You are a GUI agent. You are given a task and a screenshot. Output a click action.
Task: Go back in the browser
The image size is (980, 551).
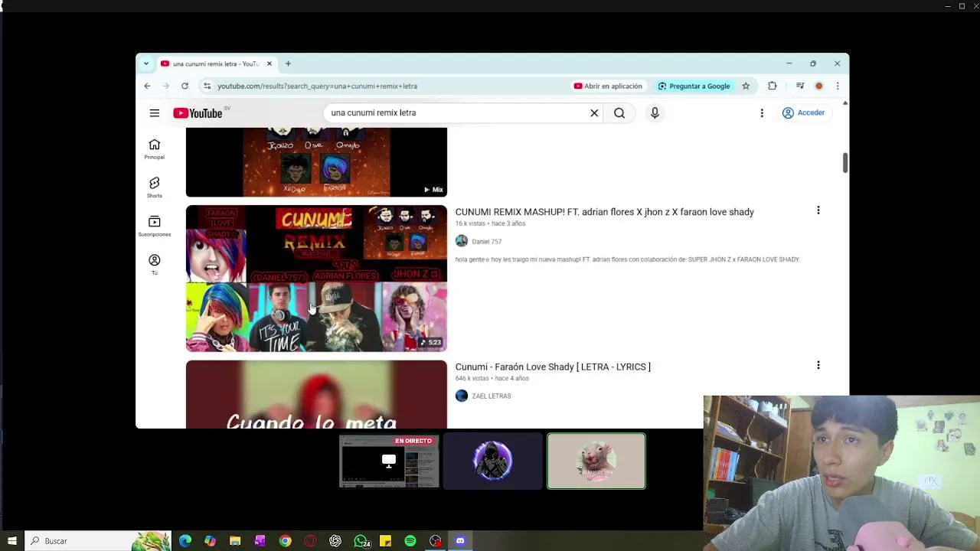[147, 86]
